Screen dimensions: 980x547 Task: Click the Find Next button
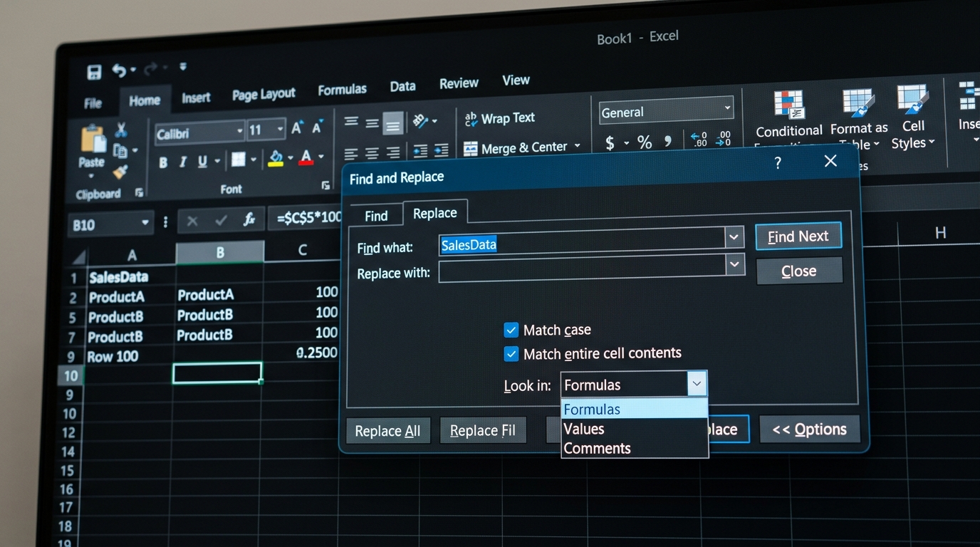[x=798, y=236]
